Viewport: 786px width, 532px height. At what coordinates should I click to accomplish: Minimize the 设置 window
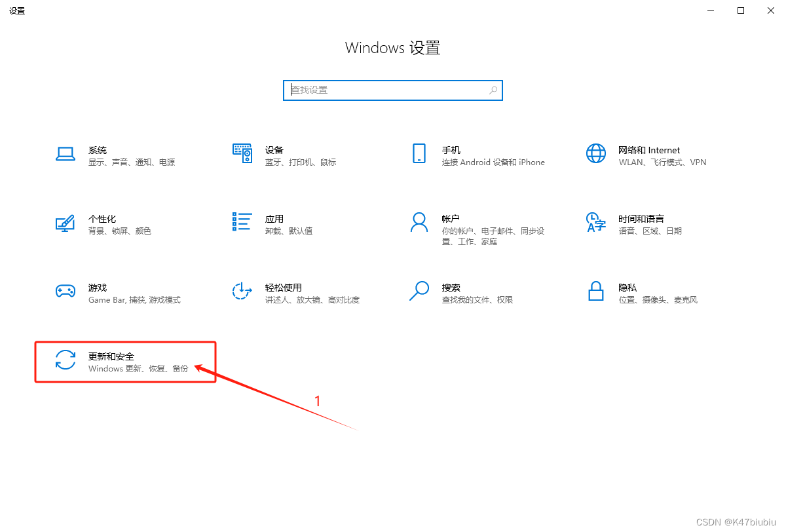point(711,10)
